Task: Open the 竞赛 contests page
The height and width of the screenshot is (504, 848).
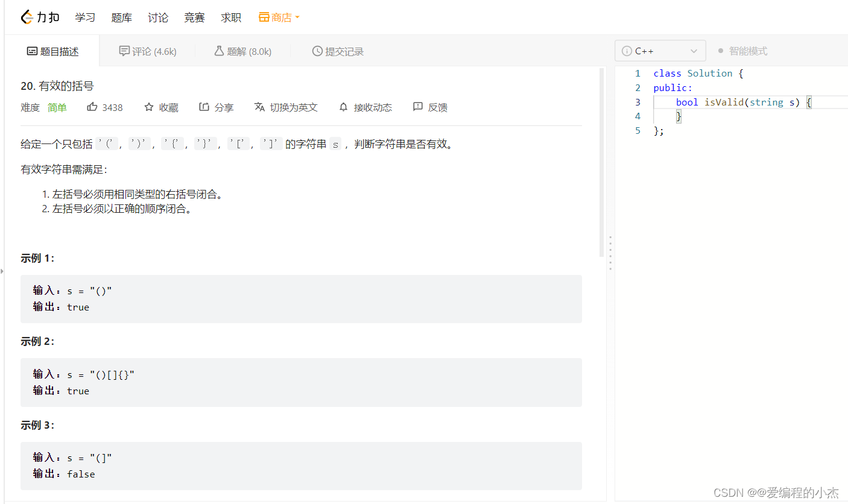Action: pyautogui.click(x=194, y=17)
